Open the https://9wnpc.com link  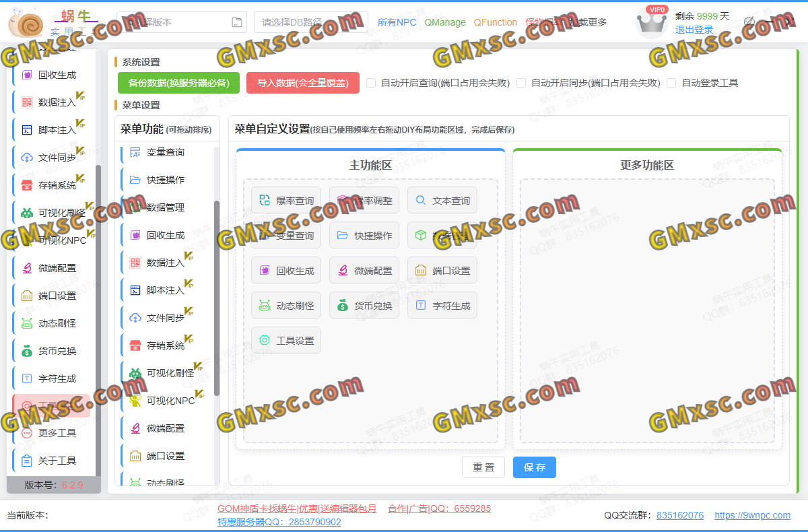tap(752, 515)
